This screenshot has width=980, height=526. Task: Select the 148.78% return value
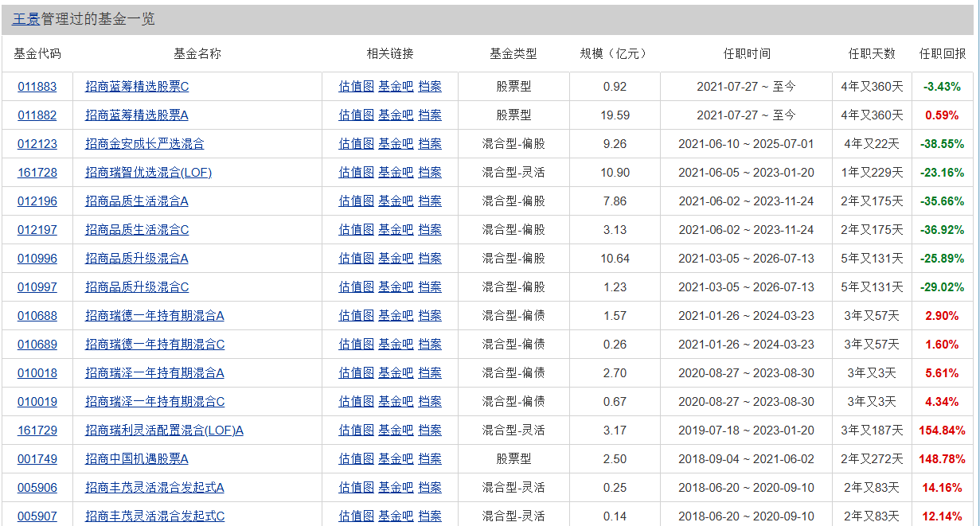click(x=942, y=459)
